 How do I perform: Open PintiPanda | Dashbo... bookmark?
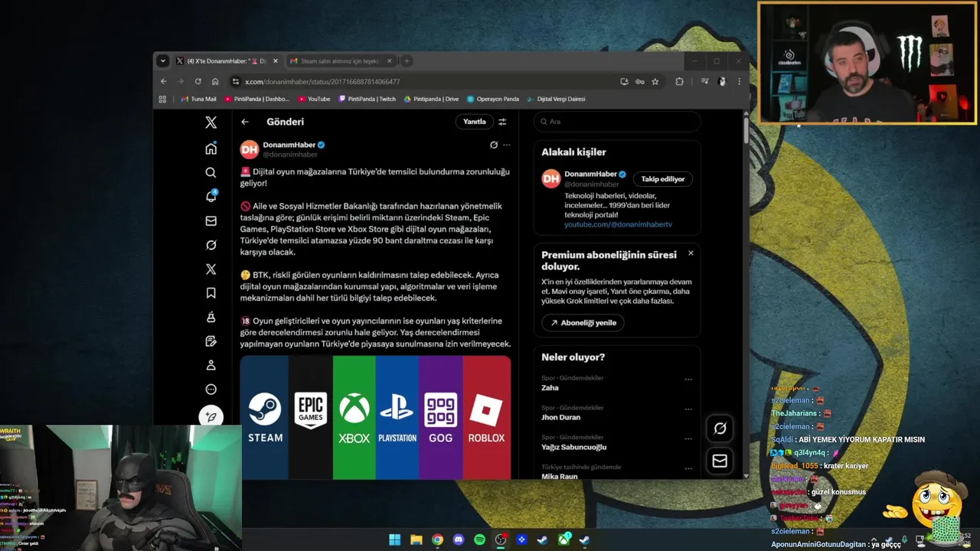256,99
